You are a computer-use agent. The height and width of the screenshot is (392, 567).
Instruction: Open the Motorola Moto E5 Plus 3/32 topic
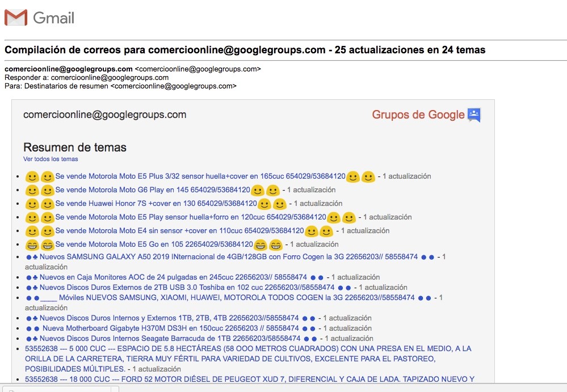200,176
